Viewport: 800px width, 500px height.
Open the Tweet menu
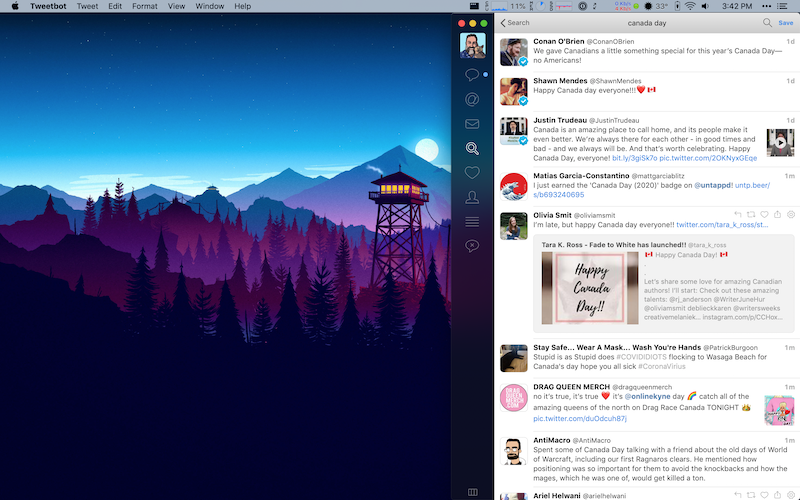pos(87,6)
